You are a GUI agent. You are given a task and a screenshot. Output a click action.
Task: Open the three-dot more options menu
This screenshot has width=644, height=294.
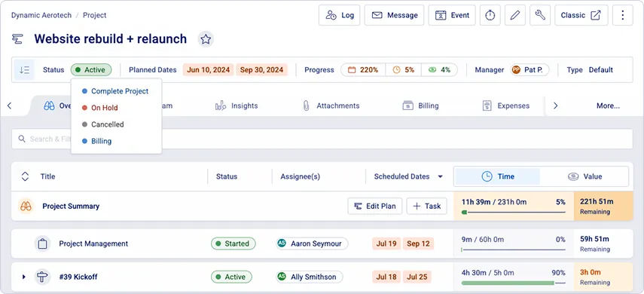tap(623, 15)
